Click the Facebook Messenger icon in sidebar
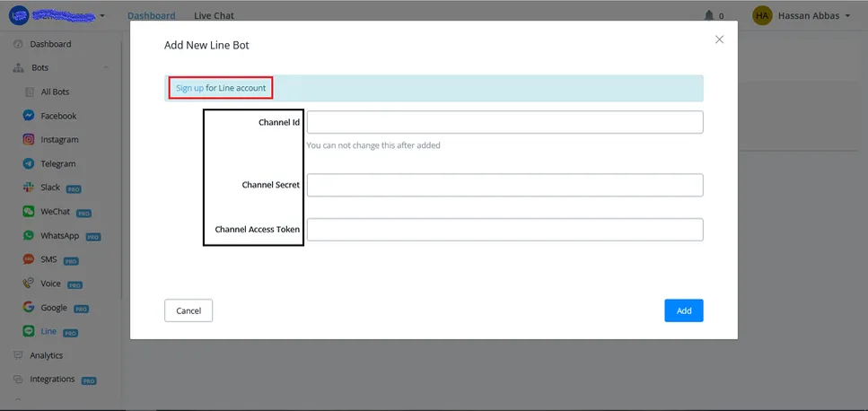 pos(28,116)
